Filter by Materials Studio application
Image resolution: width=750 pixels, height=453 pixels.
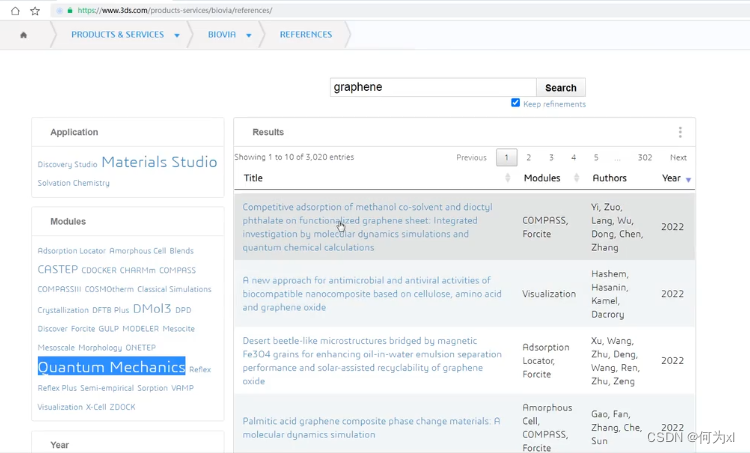(x=159, y=162)
